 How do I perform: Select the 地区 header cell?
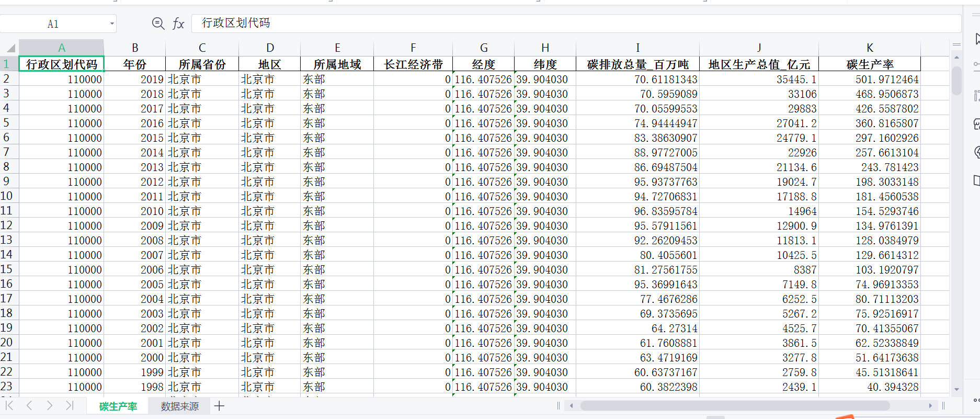(270, 64)
